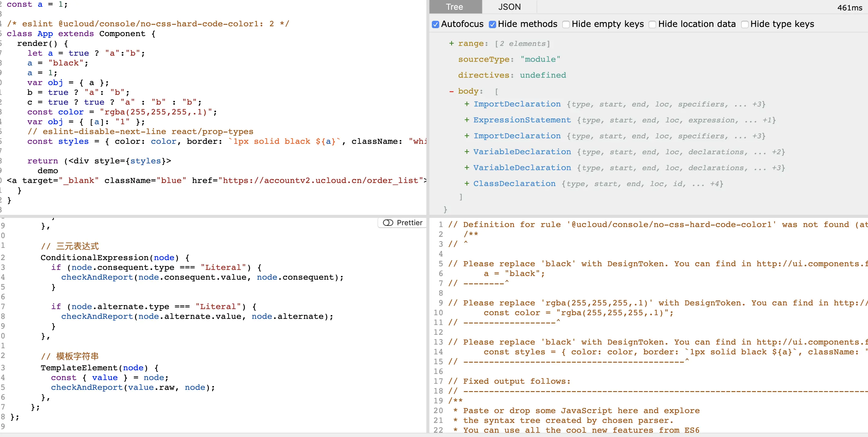Expand the ClassDeclaration node
Screen dimensions: 868x437
[467, 184]
